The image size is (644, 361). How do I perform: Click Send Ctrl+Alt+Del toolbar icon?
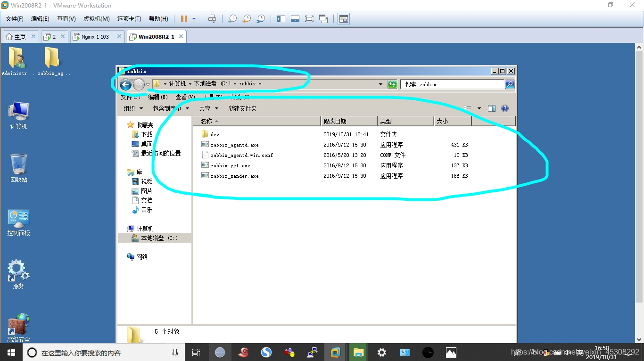[x=212, y=19]
